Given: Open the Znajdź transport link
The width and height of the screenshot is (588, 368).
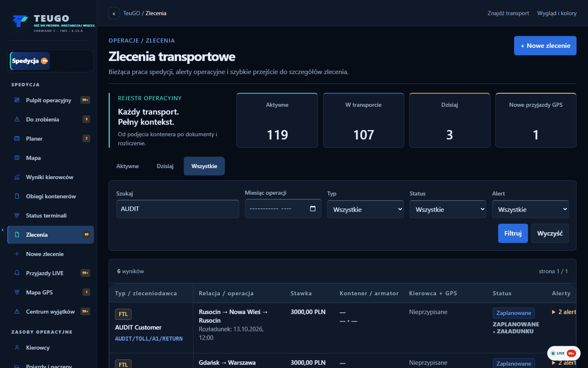Looking at the screenshot, I should click(x=508, y=13).
